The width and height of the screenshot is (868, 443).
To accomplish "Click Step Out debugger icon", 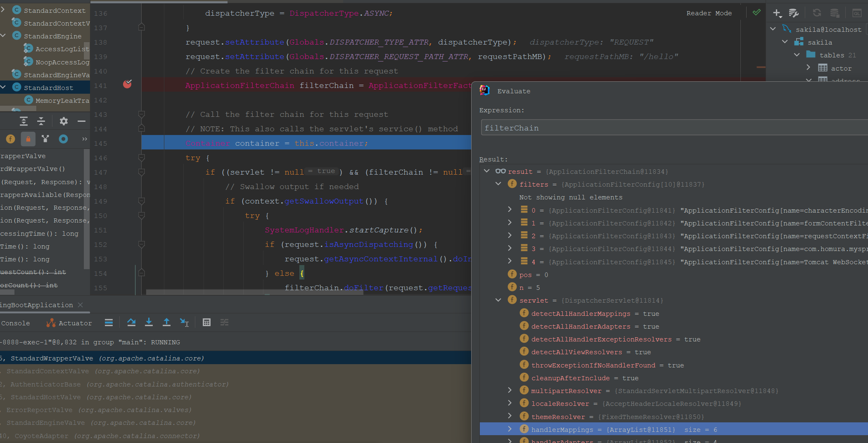I will (166, 322).
